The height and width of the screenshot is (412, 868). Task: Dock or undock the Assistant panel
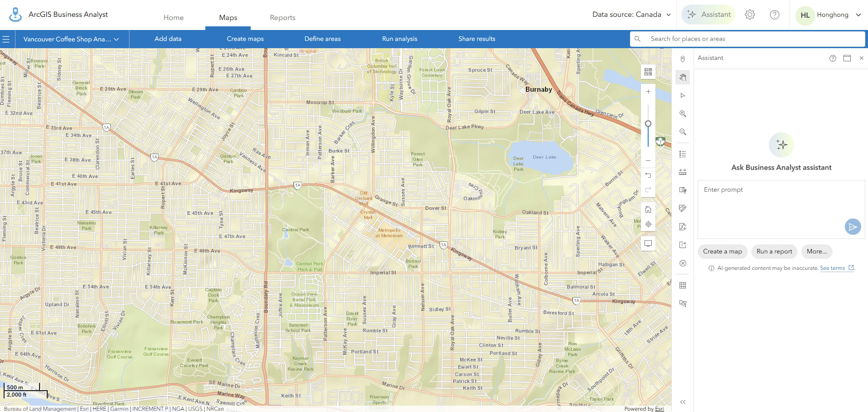tap(847, 58)
